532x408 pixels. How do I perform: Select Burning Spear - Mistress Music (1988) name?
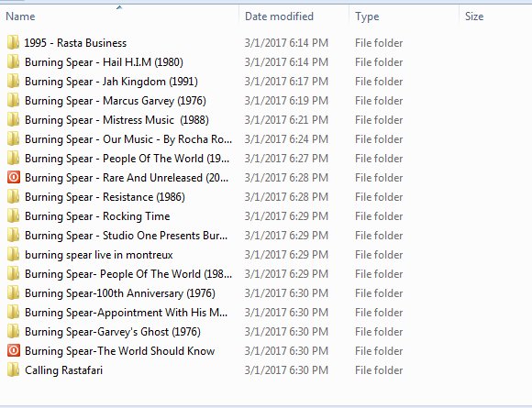click(116, 120)
